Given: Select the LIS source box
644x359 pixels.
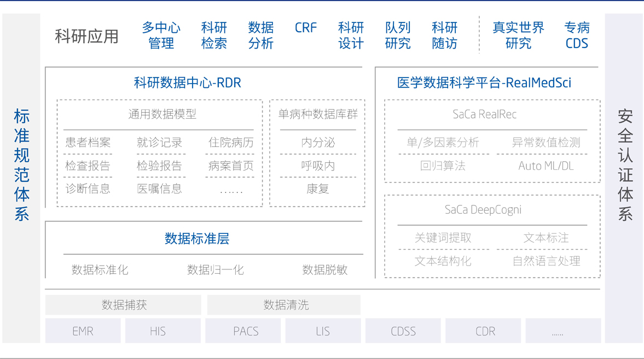Looking at the screenshot, I should 323,331.
